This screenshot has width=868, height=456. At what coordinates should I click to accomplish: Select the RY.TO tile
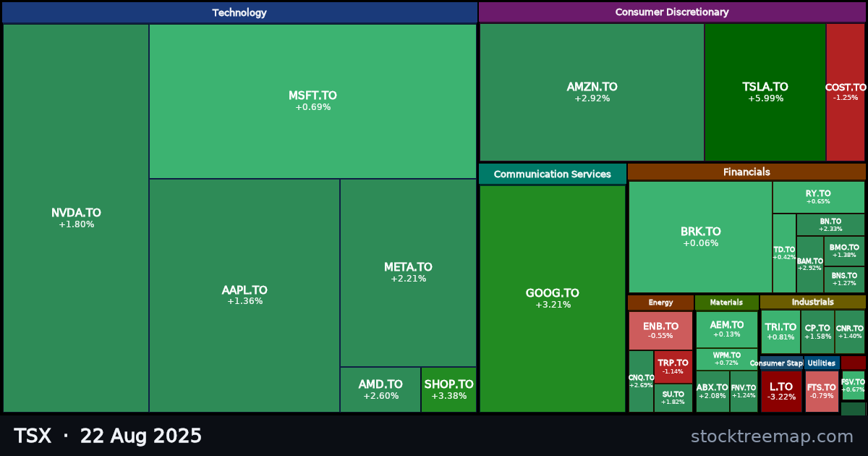tap(818, 197)
